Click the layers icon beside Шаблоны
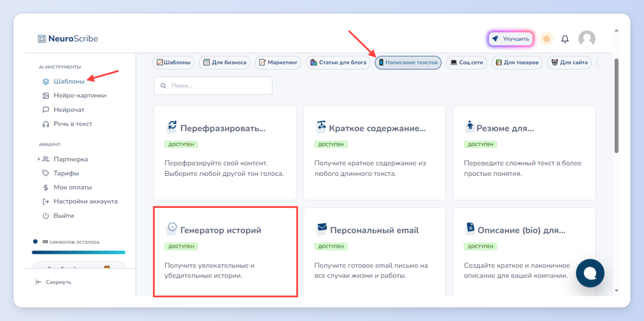The height and width of the screenshot is (321, 644). click(46, 82)
